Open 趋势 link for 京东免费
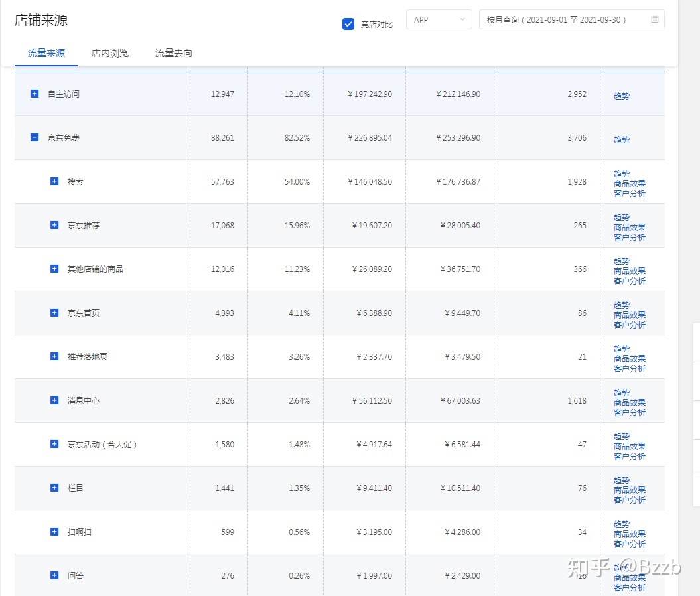Screen dimensions: 700x596 pyautogui.click(x=622, y=140)
